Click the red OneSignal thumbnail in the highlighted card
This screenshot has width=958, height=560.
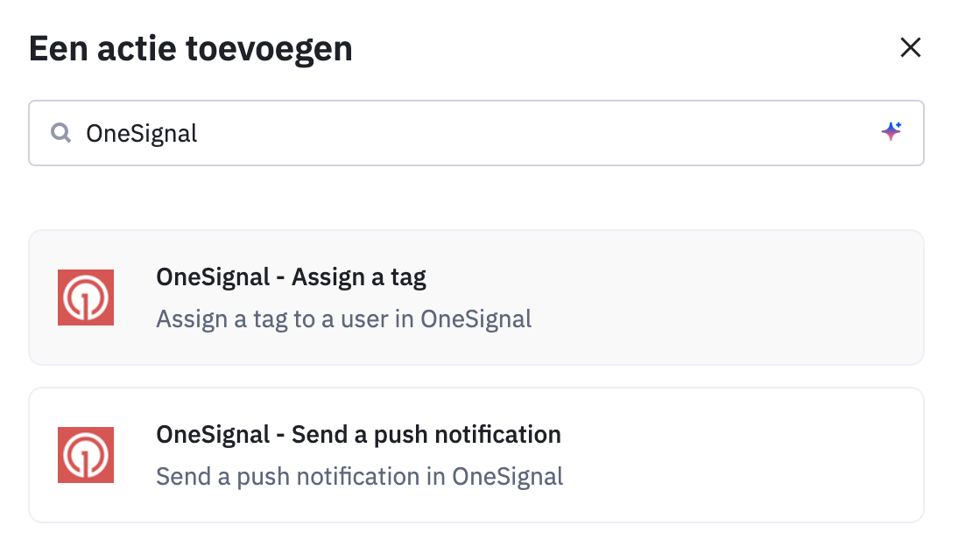click(86, 297)
